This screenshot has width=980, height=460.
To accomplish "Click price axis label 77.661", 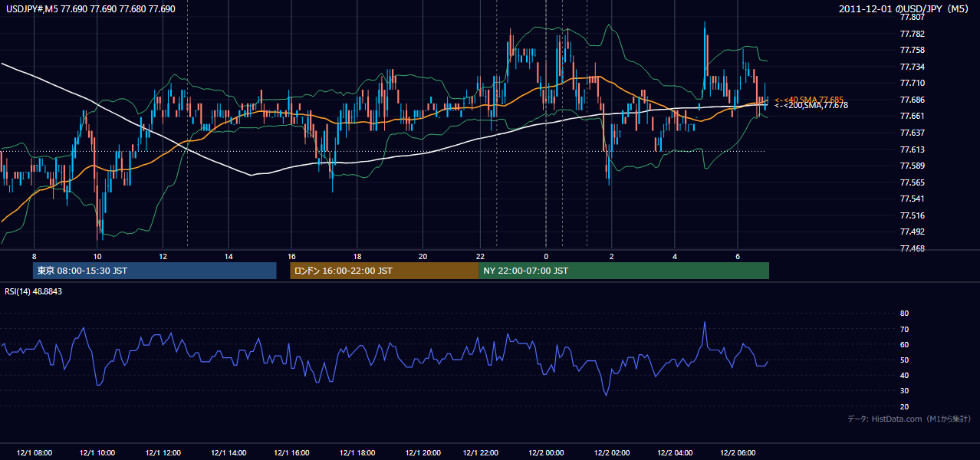I will pyautogui.click(x=913, y=117).
